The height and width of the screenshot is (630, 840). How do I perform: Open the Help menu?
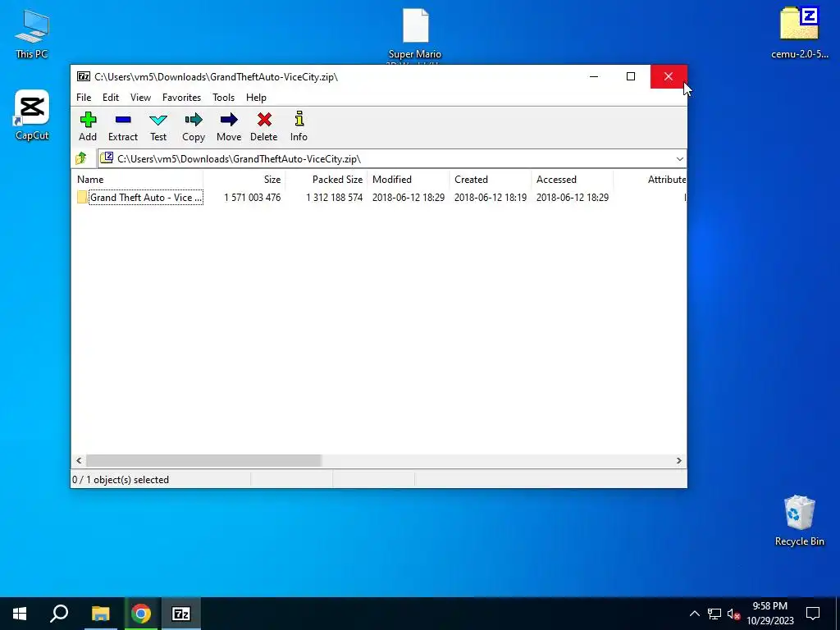[256, 98]
